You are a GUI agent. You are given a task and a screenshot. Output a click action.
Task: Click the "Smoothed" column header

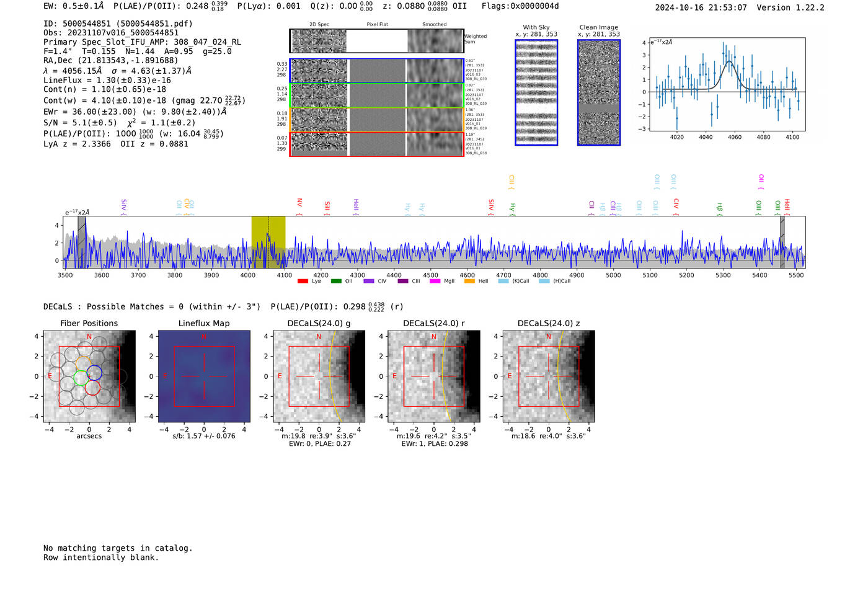(x=434, y=25)
